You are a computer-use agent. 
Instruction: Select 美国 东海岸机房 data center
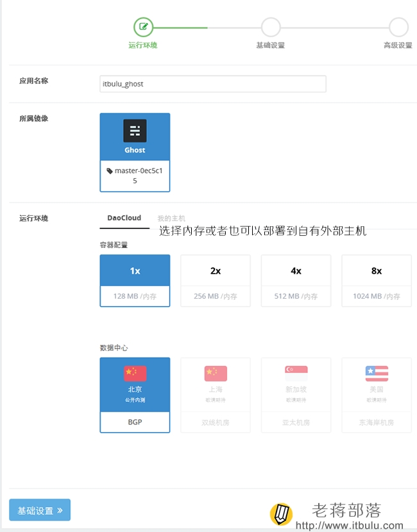[376, 395]
